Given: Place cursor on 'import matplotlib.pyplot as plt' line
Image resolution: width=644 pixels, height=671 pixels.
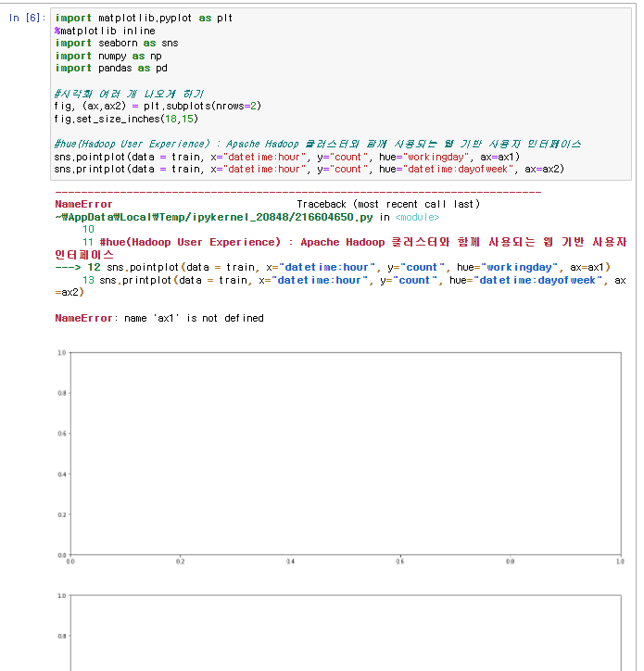Looking at the screenshot, I should [144, 18].
